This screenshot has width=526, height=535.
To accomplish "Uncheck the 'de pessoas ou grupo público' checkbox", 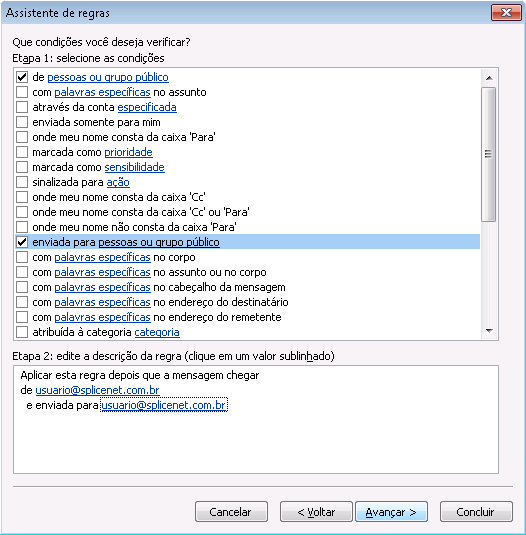I will tap(22, 77).
